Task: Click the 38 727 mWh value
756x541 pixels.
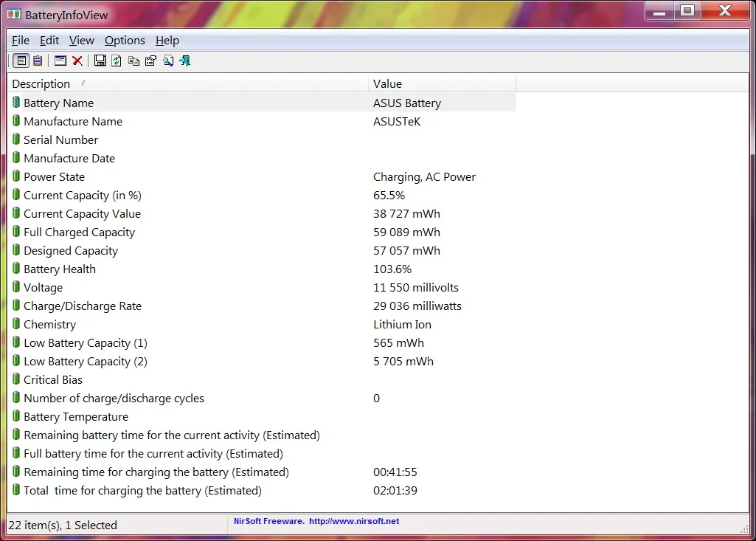Action: (406, 214)
